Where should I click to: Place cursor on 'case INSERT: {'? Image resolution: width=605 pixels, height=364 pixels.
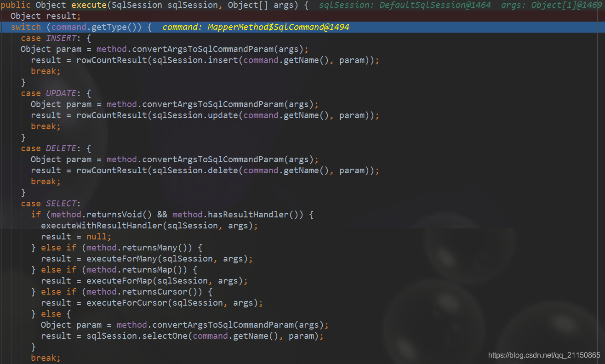point(56,38)
